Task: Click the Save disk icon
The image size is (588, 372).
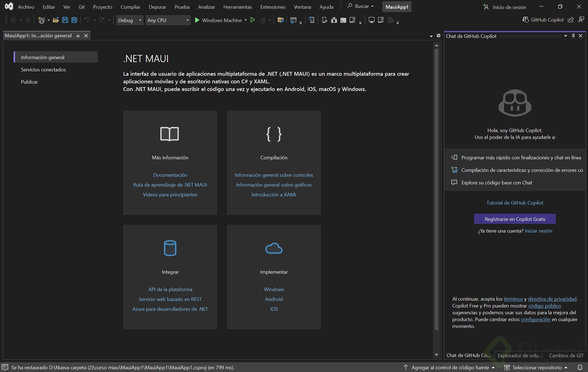Action: click(x=65, y=20)
